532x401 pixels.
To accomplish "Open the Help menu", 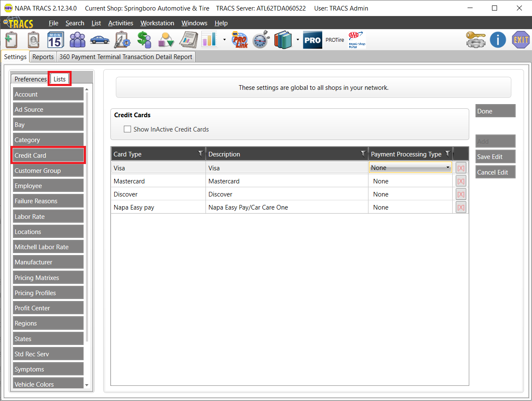I will [221, 23].
